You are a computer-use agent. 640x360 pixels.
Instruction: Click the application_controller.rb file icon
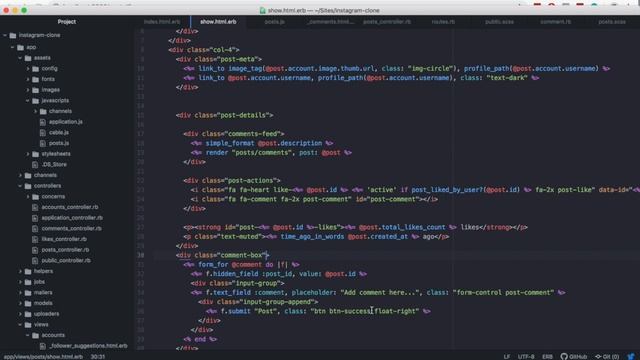point(35,218)
